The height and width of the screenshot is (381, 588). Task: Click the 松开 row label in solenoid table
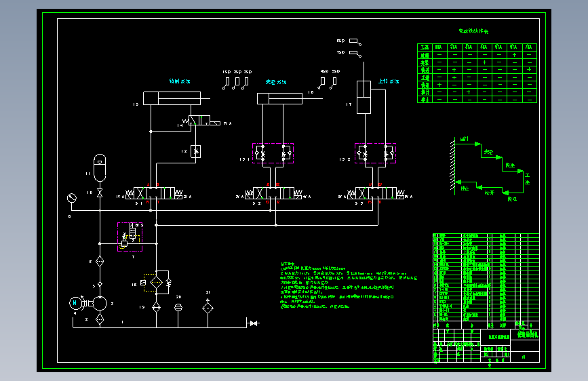[425, 92]
